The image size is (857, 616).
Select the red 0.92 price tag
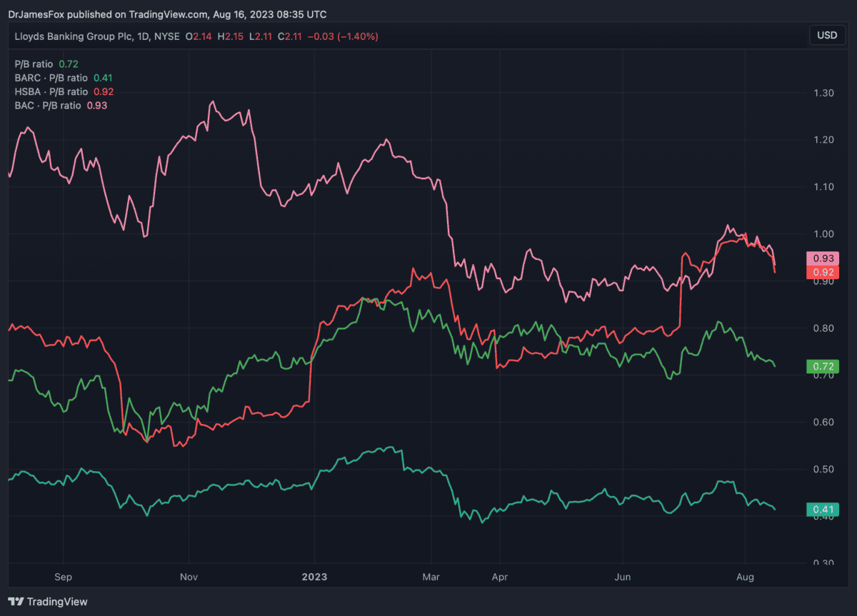click(x=822, y=272)
